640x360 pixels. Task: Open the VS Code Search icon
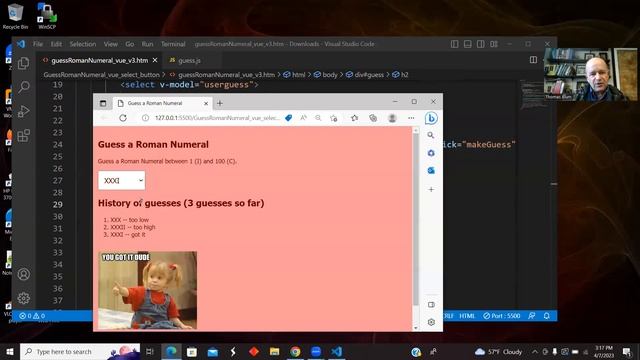24,87
